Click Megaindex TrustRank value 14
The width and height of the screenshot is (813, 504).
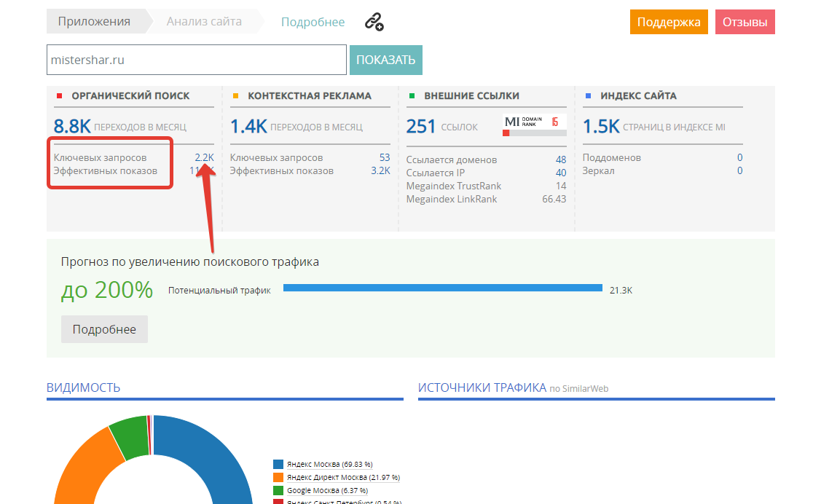(561, 186)
